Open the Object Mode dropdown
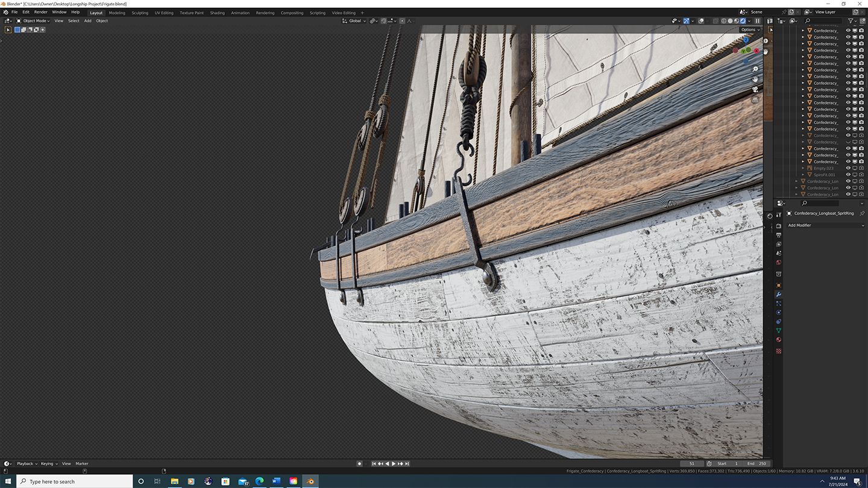 [33, 20]
